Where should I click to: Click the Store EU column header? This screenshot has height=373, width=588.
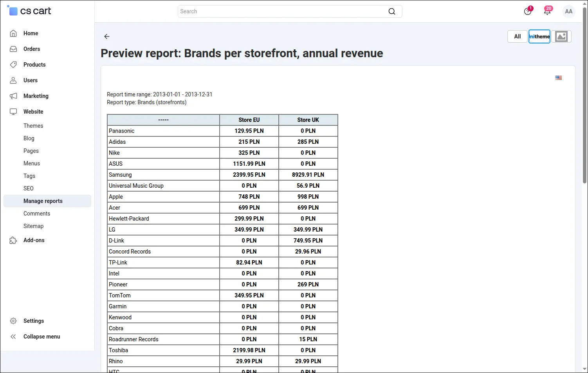[249, 120]
